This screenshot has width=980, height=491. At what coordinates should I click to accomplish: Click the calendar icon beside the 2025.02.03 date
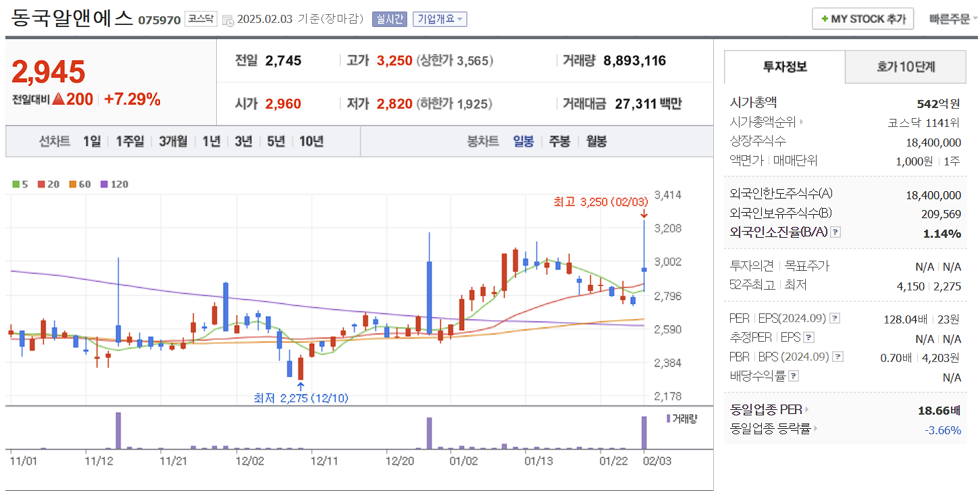pos(228,19)
